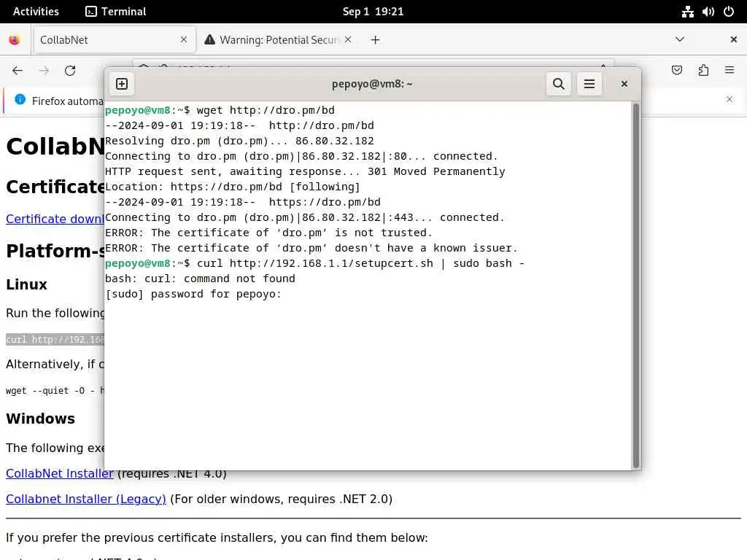The image size is (747, 560).
Task: Open the Activities overview
Action: (36, 12)
